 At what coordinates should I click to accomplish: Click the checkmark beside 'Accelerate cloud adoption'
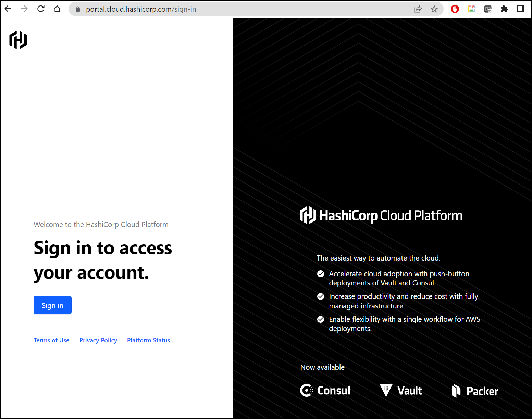[321, 274]
